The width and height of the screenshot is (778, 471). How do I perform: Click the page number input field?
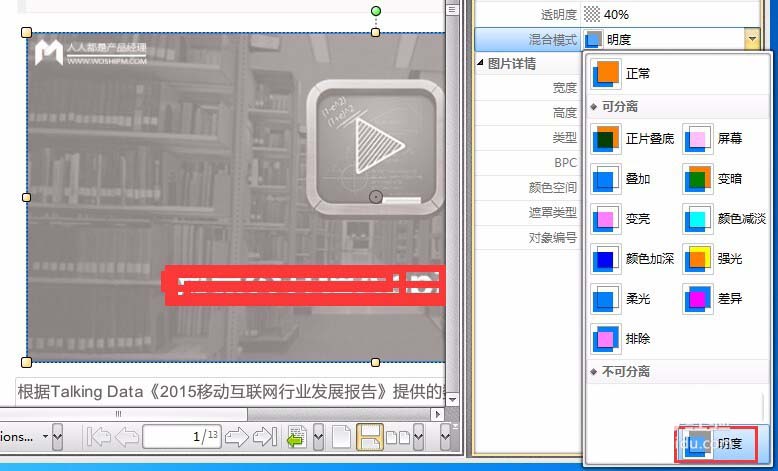click(x=180, y=437)
